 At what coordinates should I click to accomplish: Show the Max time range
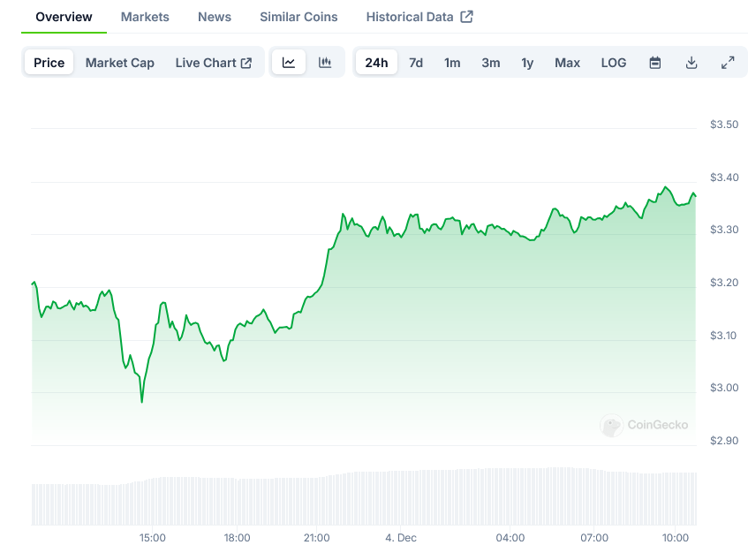[568, 63]
